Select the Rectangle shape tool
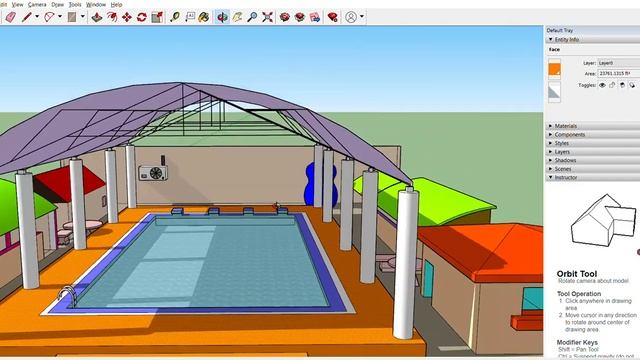 tap(72, 17)
